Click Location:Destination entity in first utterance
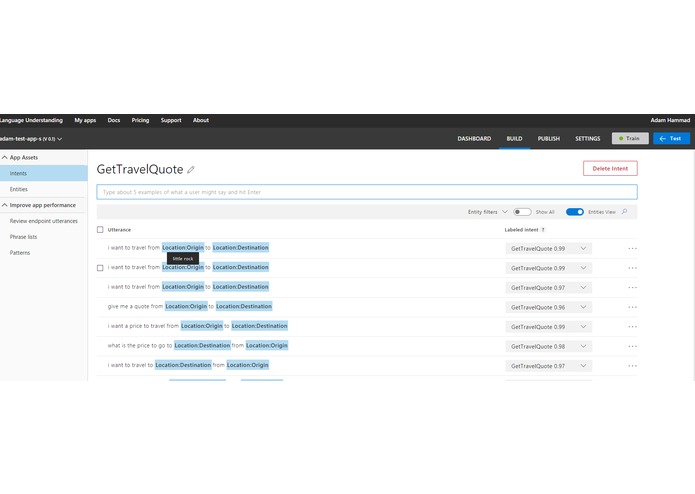The height and width of the screenshot is (494, 695). click(241, 248)
